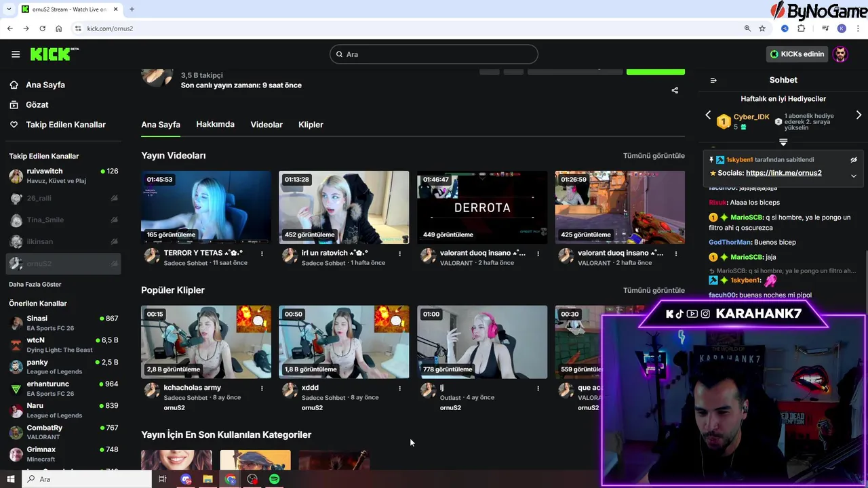The width and height of the screenshot is (868, 488).
Task: Switch to the Ana Sayfa channel tab
Action: click(x=161, y=125)
